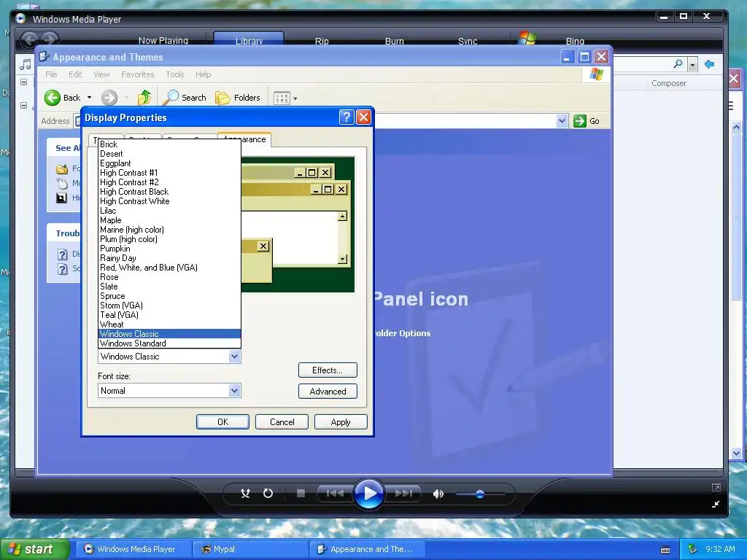
Task: Select Wheat color scheme
Action: (x=169, y=324)
